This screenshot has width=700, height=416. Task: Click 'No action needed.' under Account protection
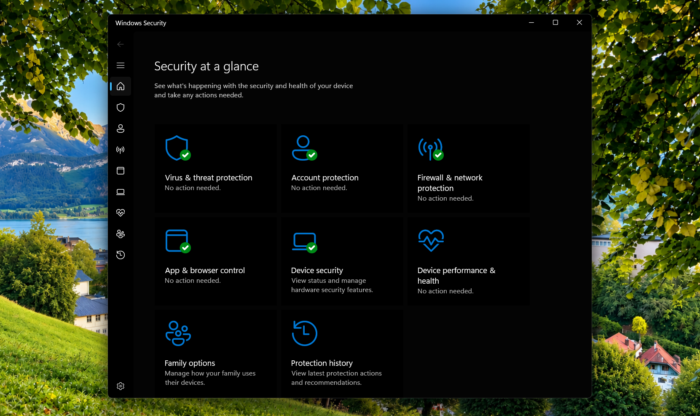tap(319, 188)
